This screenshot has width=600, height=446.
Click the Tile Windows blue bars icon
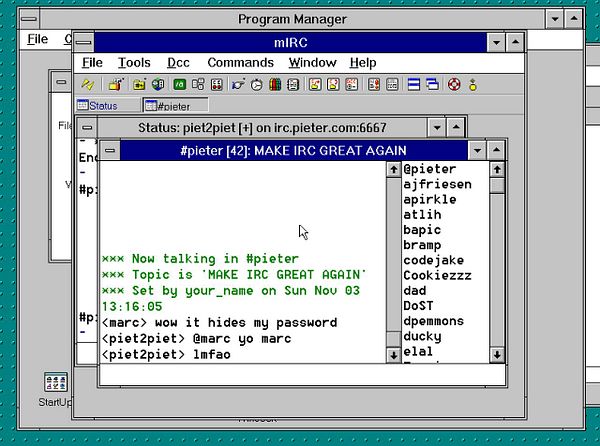[x=414, y=85]
